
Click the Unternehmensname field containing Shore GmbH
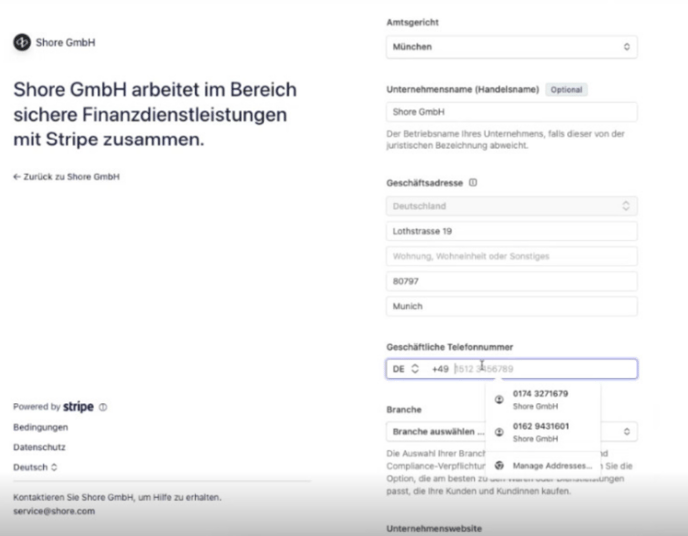click(511, 113)
